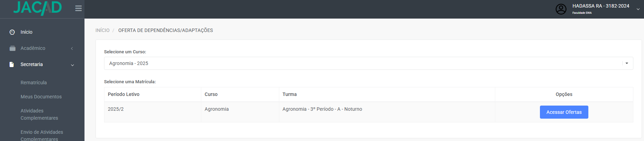The width and height of the screenshot is (644, 141).
Task: Click the Secretaria document icon
Action: pyautogui.click(x=12, y=64)
